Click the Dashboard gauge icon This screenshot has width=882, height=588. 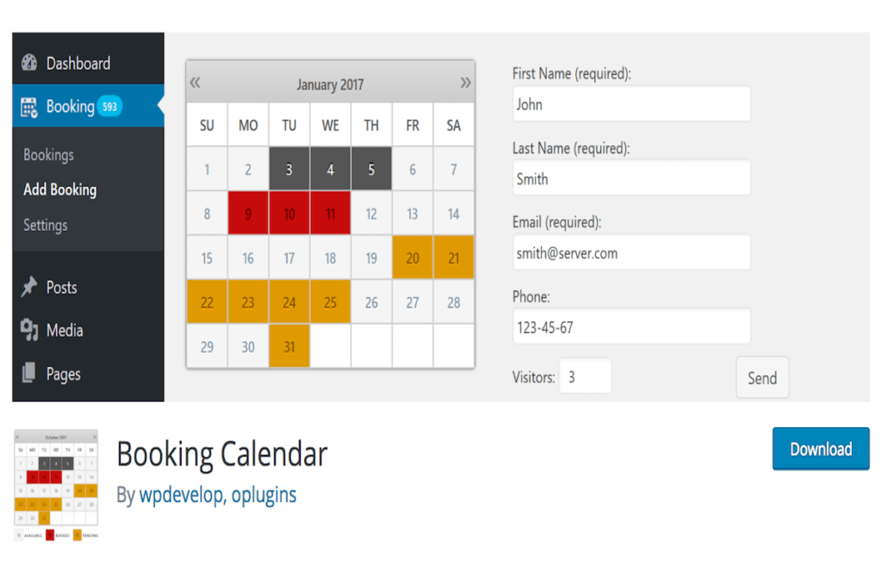pyautogui.click(x=29, y=63)
